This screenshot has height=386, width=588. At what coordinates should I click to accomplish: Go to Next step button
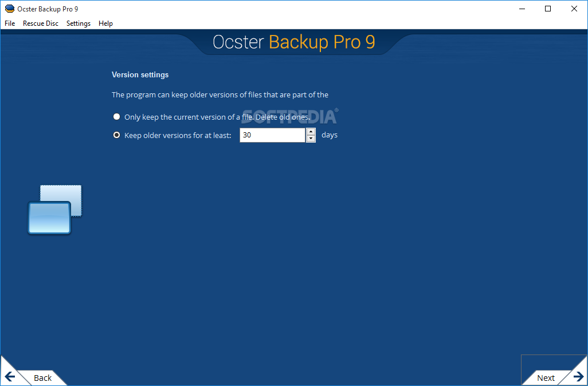coord(546,378)
